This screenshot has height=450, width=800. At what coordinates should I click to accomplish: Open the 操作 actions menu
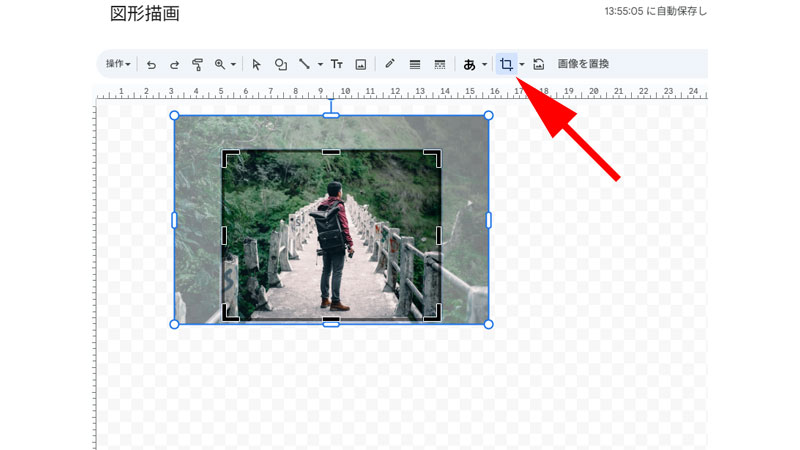point(118,64)
